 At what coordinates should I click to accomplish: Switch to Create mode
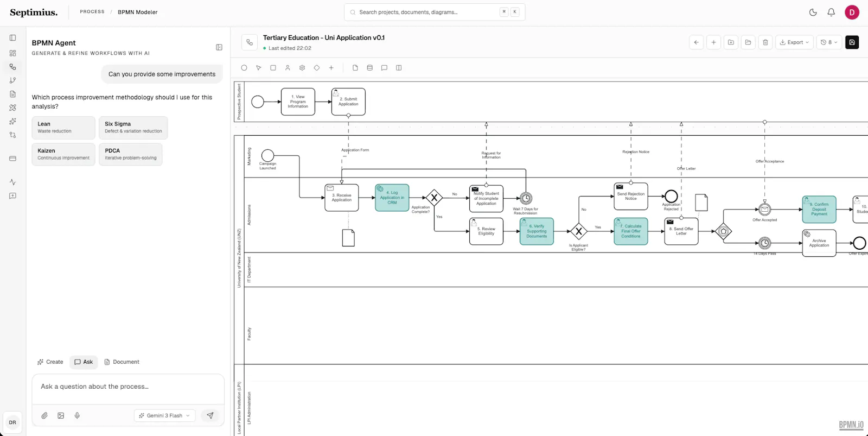click(50, 362)
